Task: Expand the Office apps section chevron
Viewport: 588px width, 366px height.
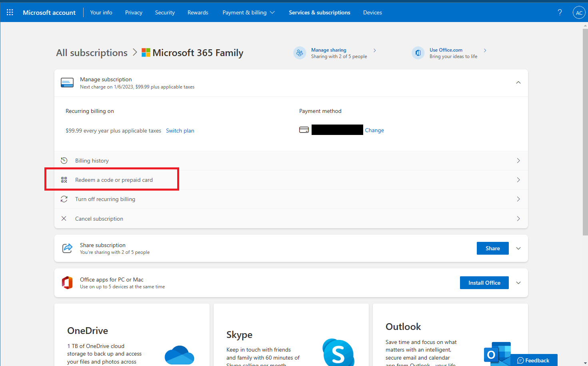Action: 518,283
